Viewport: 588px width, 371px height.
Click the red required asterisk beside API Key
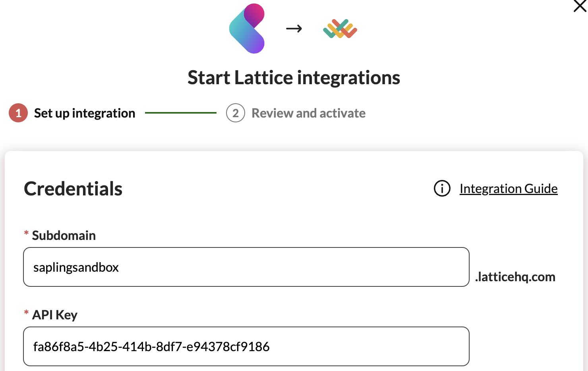[x=26, y=314]
